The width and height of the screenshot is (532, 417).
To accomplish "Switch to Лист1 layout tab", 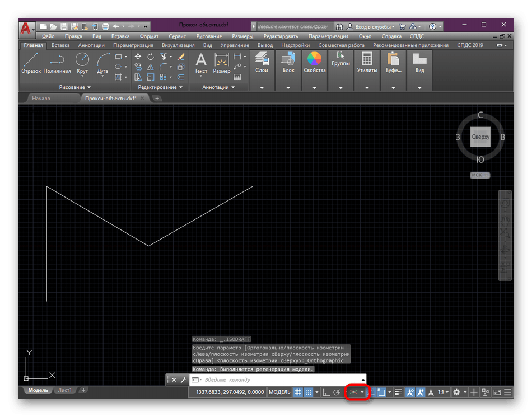I will [64, 390].
